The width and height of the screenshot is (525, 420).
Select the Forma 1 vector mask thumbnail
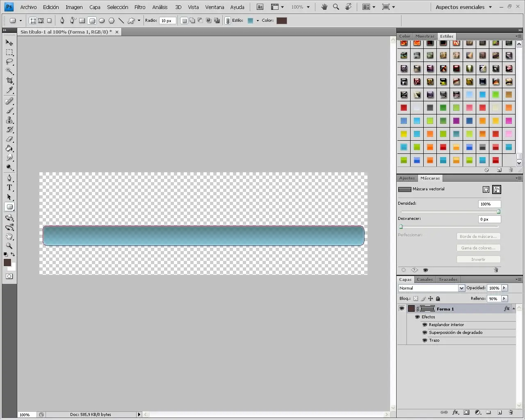427,308
